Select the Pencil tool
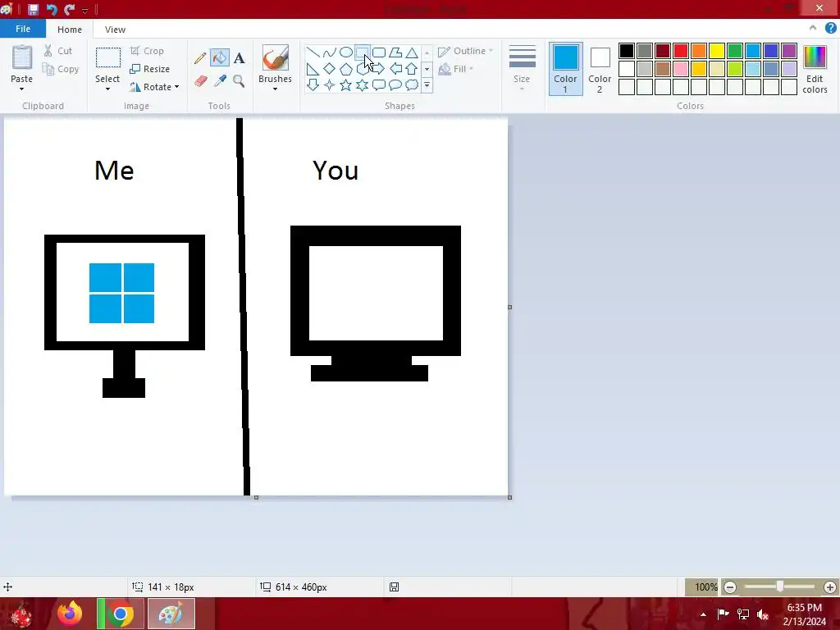Viewport: 840px width, 630px height. coord(200,58)
